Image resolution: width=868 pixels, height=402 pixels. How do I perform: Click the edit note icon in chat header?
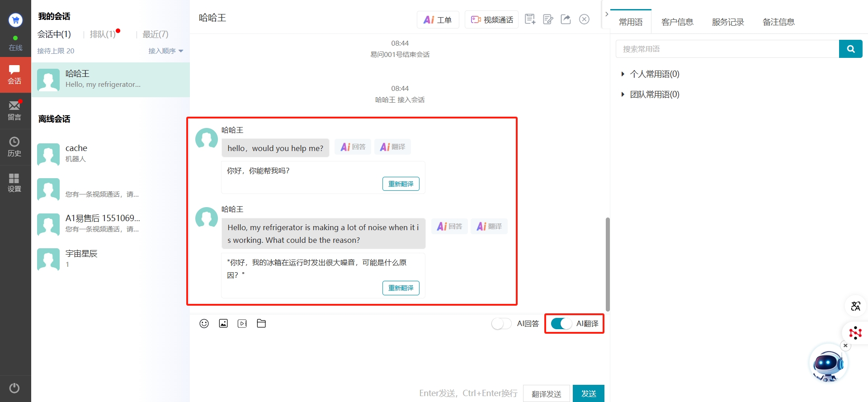(x=548, y=19)
